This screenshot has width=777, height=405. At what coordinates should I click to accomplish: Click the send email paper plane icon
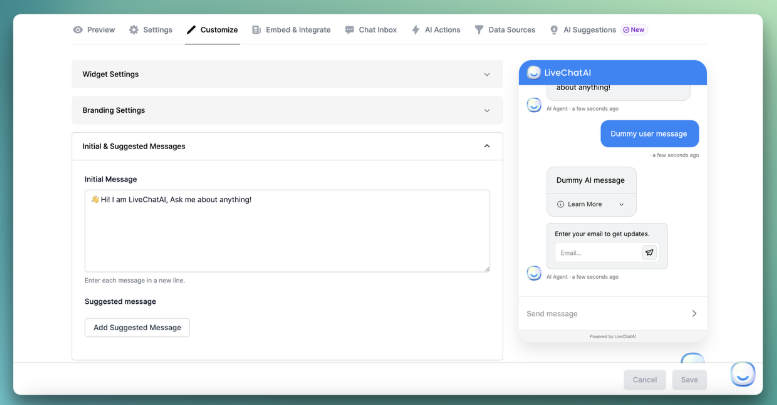(650, 253)
